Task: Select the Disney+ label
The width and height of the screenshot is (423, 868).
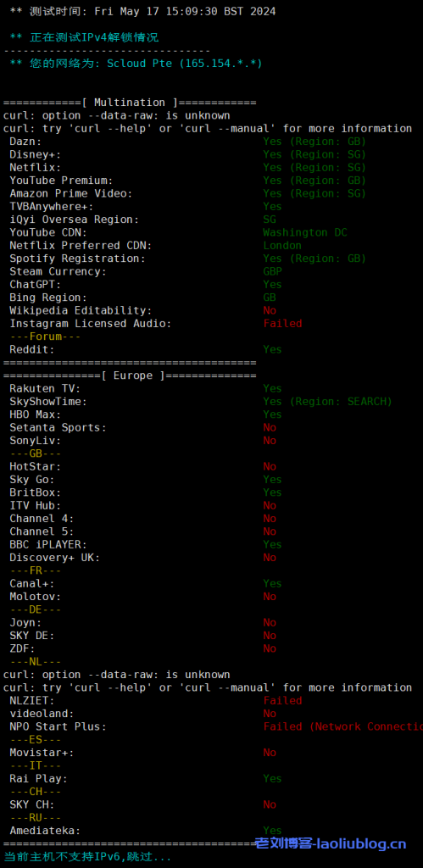Action: point(36,154)
